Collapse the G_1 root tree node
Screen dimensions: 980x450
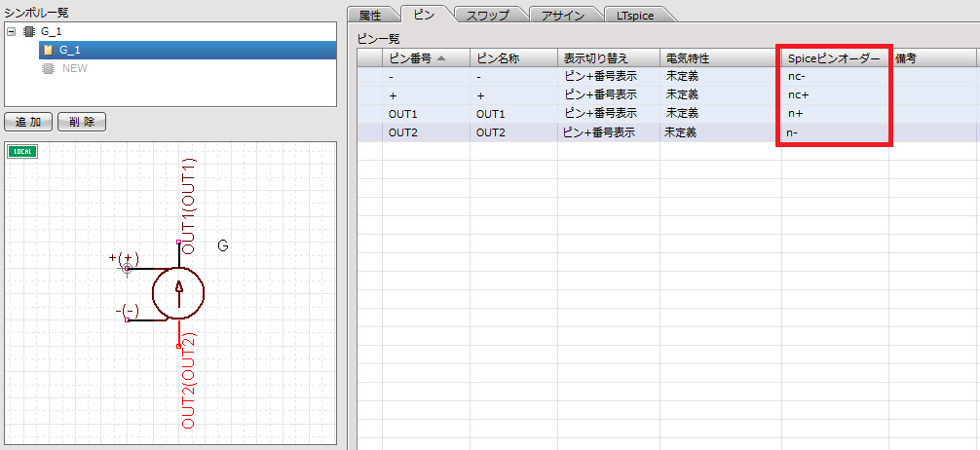coord(11,31)
